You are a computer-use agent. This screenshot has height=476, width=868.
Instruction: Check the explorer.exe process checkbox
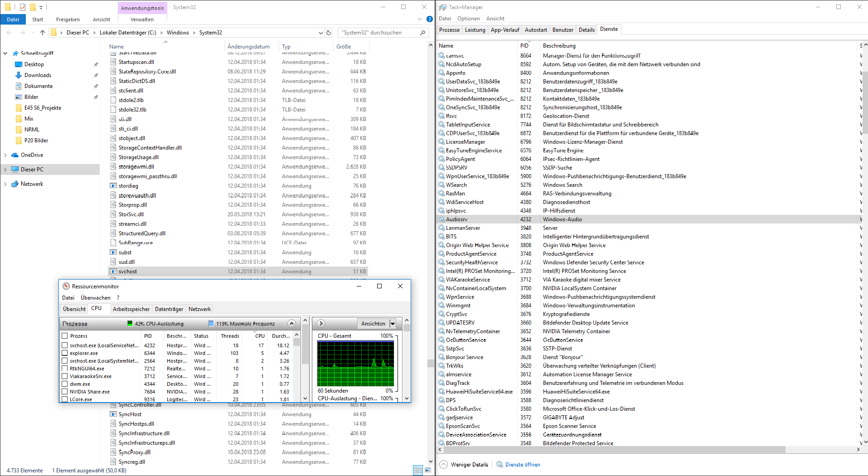65,353
